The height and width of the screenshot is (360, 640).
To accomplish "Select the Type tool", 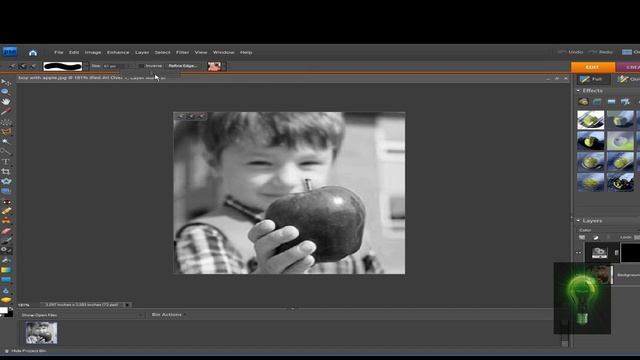I will coord(6,162).
